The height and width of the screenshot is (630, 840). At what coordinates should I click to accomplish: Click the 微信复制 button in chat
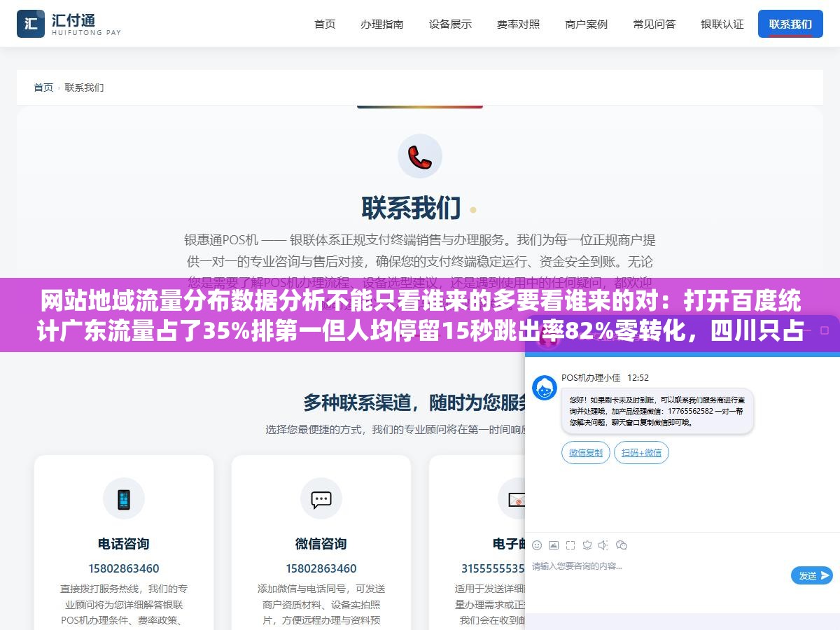click(586, 453)
